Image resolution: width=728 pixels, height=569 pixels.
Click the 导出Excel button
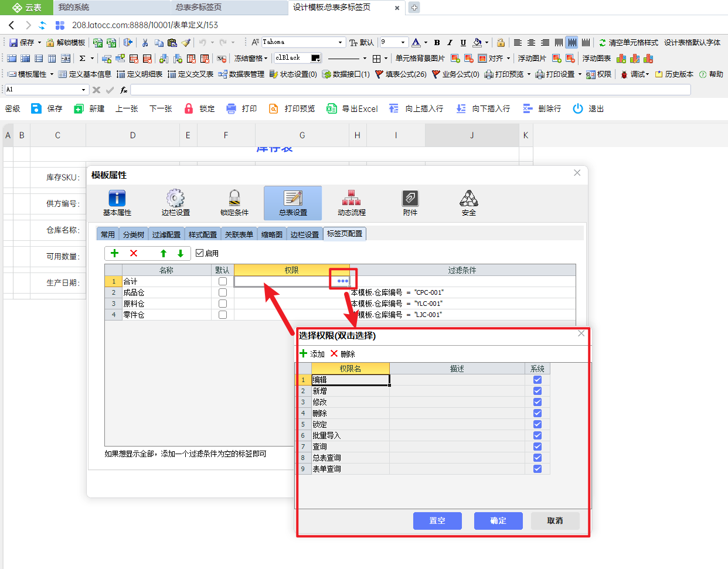(352, 108)
